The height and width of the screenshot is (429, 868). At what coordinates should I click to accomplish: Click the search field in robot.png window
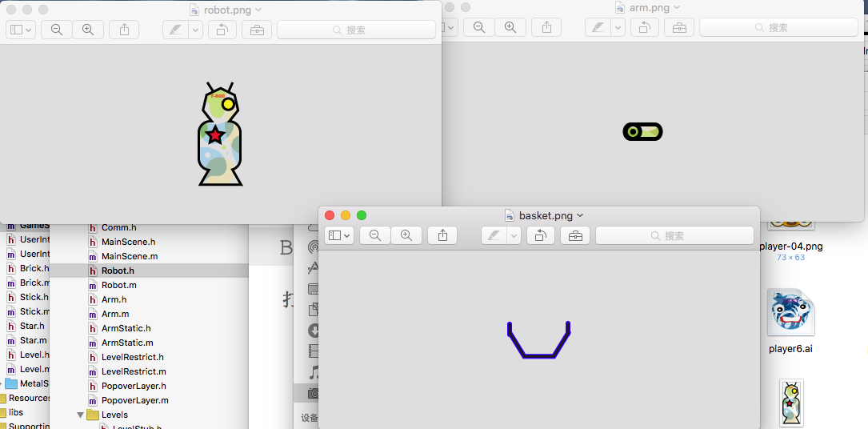pyautogui.click(x=356, y=30)
